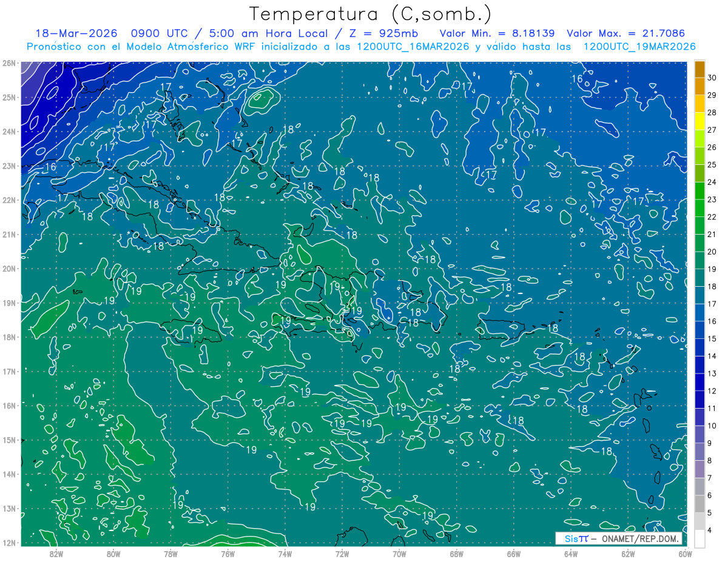Click the "64W" longitude axis label

pos(571,554)
